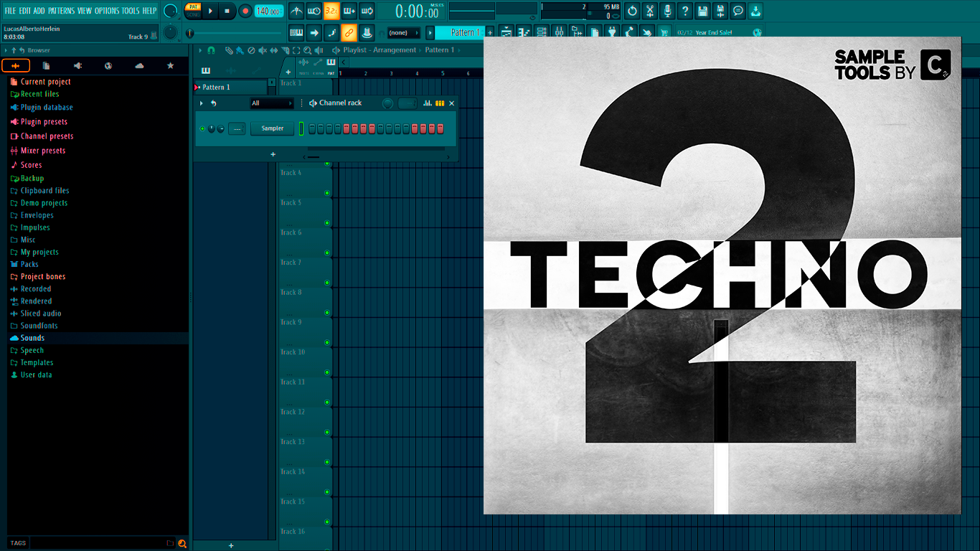Toggle the Sampler channel select indicator
This screenshot has width=980, height=551.
(x=301, y=128)
